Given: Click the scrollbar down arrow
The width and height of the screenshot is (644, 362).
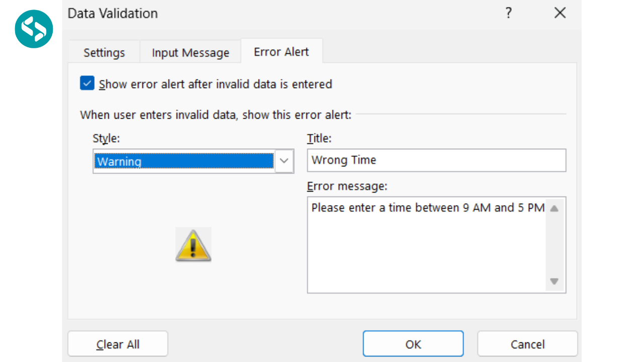Looking at the screenshot, I should [554, 282].
